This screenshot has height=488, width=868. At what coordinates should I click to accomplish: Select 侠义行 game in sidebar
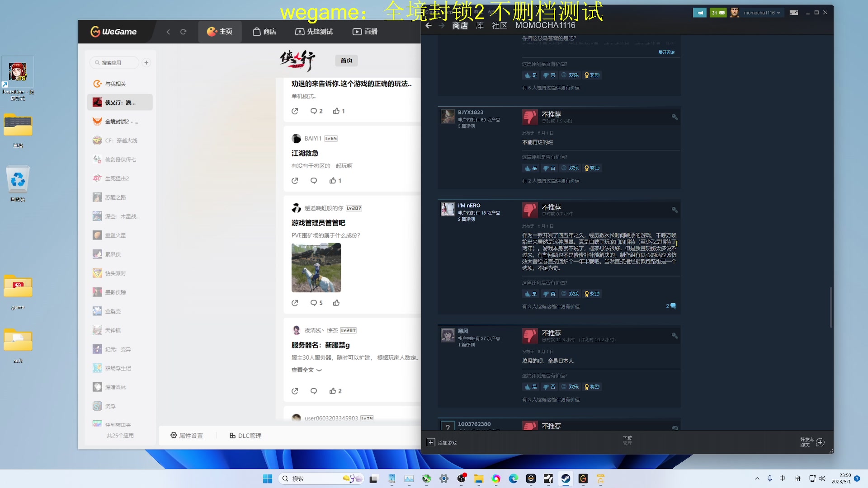tap(120, 103)
